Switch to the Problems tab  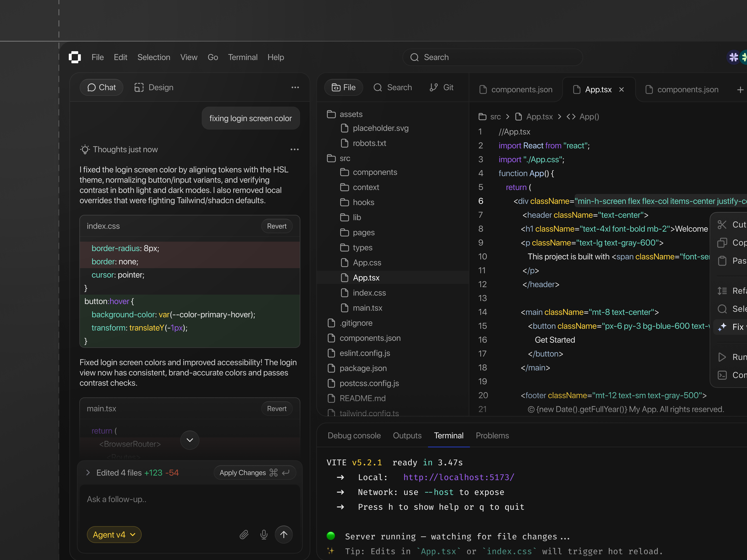[492, 435]
